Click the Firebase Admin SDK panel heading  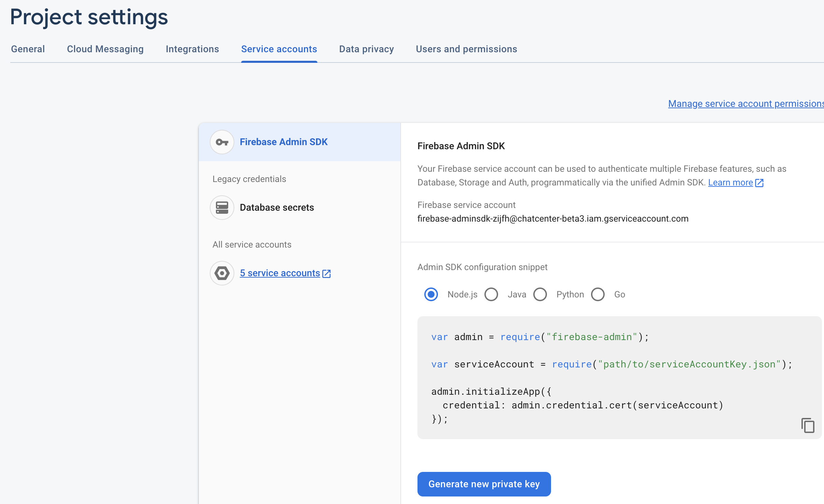[x=461, y=146]
